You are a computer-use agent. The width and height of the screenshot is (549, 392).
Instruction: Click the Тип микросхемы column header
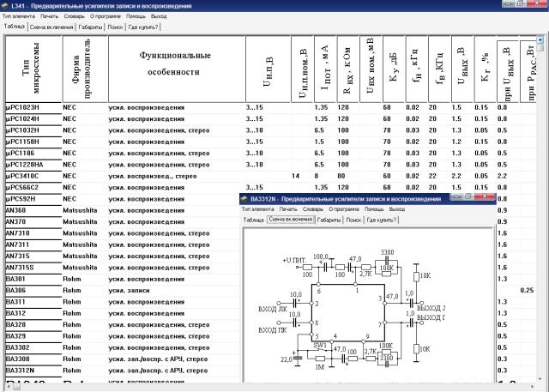(33, 69)
